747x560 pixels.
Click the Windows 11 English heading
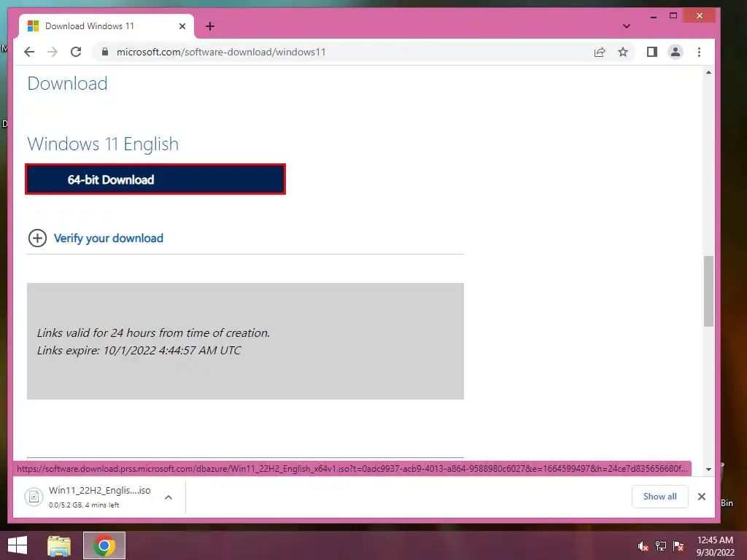tap(103, 144)
